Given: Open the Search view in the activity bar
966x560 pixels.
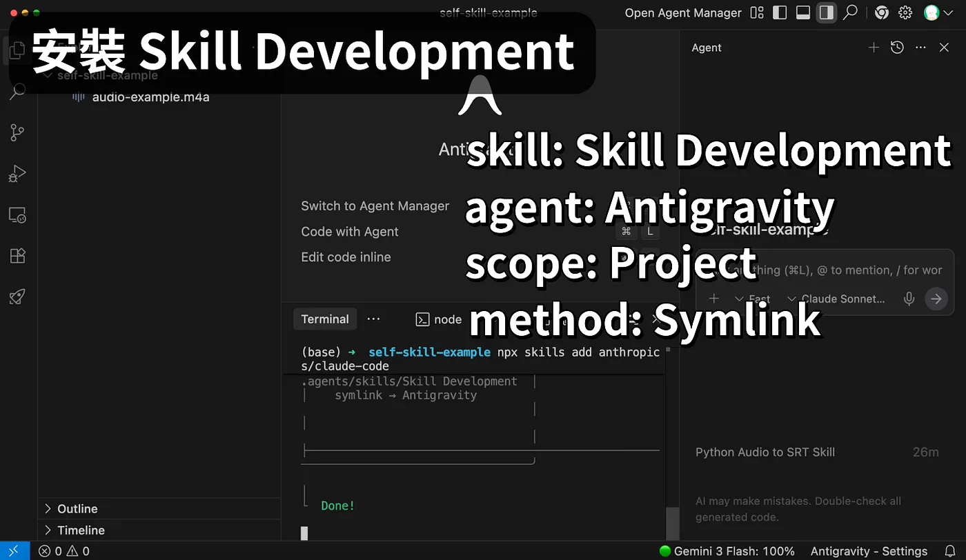Looking at the screenshot, I should (17, 91).
